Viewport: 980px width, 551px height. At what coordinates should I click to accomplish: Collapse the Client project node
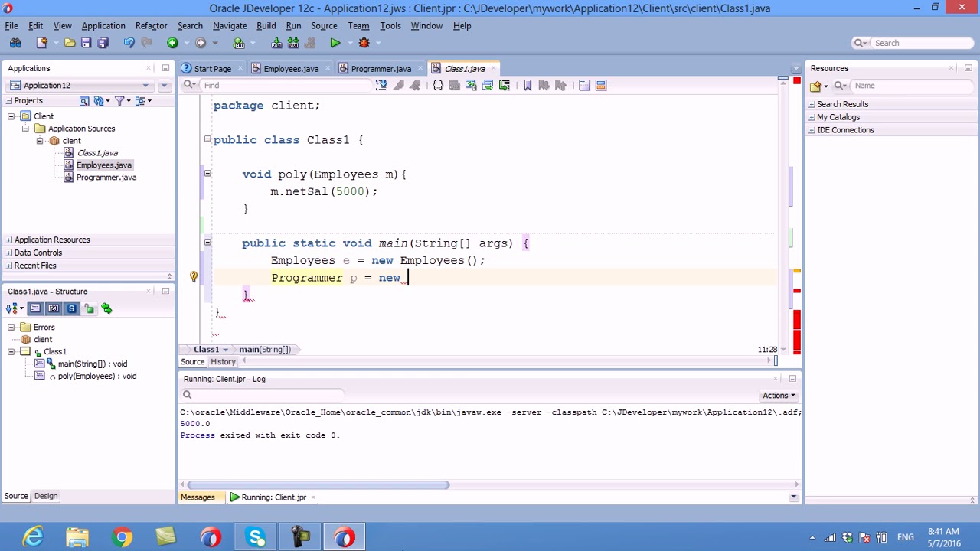tap(11, 116)
